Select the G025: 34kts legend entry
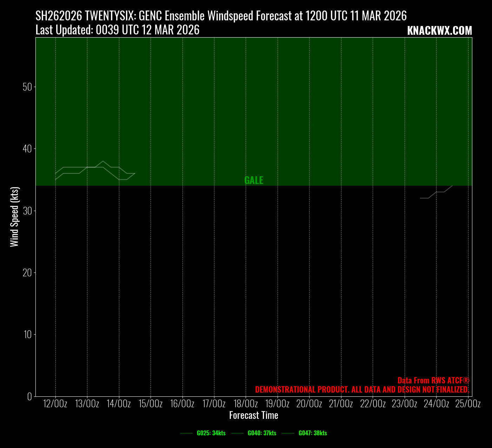Viewport: 492px width, 448px height. pyautogui.click(x=211, y=433)
